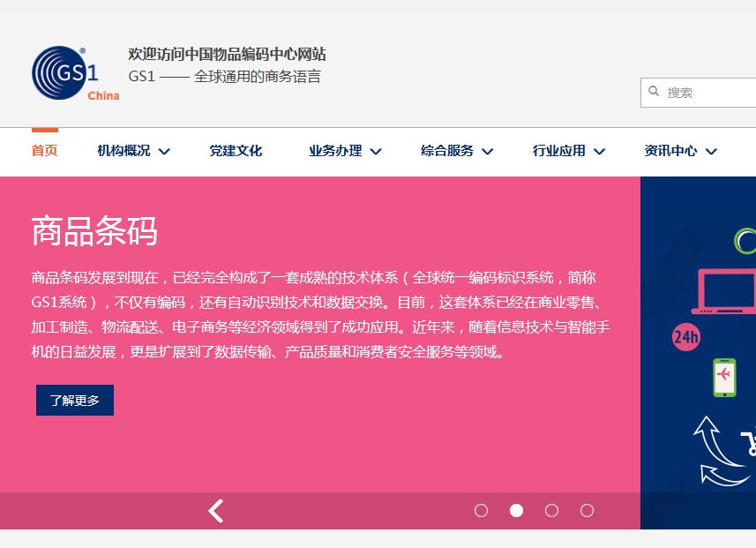Select the 首页 menu item

point(44,151)
